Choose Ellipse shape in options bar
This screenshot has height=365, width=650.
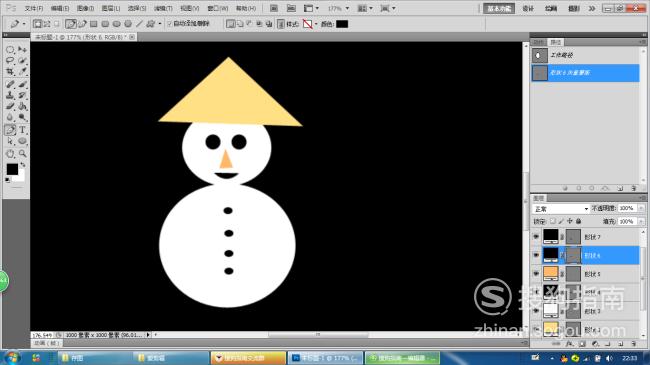click(117, 24)
